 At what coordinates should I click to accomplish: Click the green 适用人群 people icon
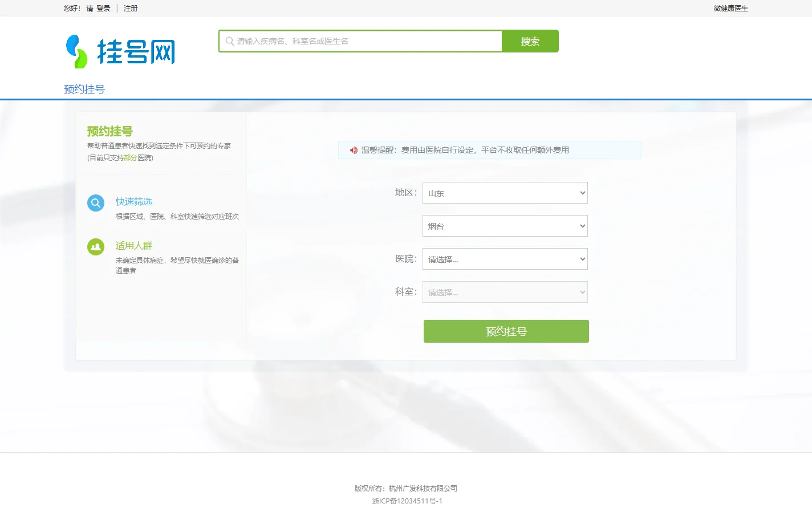[x=96, y=247]
